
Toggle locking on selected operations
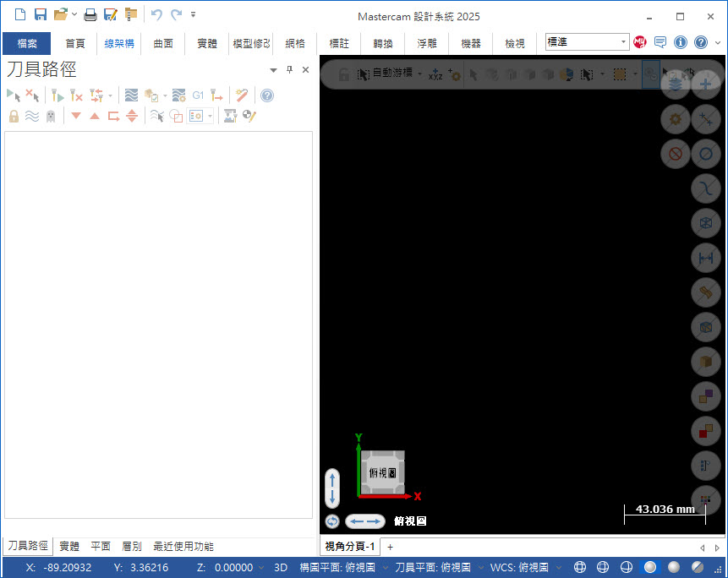14,116
